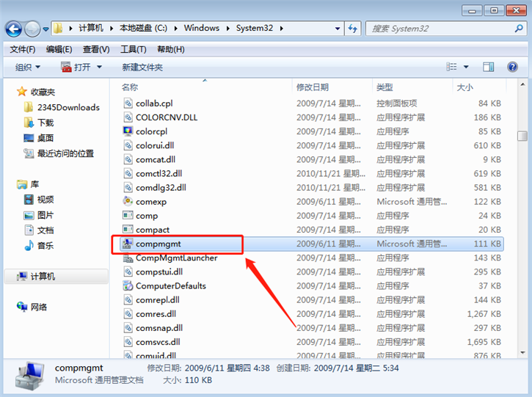Open the 2345Downloads favorite folder
The height and width of the screenshot is (397, 532).
(62, 108)
